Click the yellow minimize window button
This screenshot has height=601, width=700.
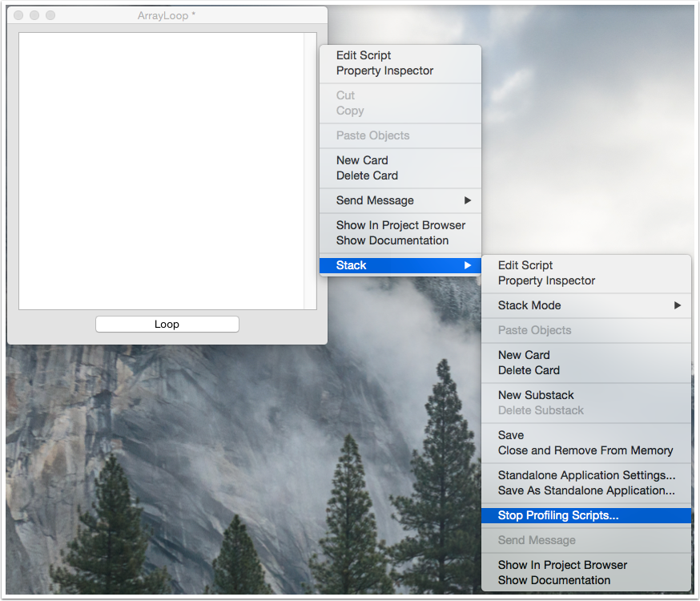click(33, 14)
